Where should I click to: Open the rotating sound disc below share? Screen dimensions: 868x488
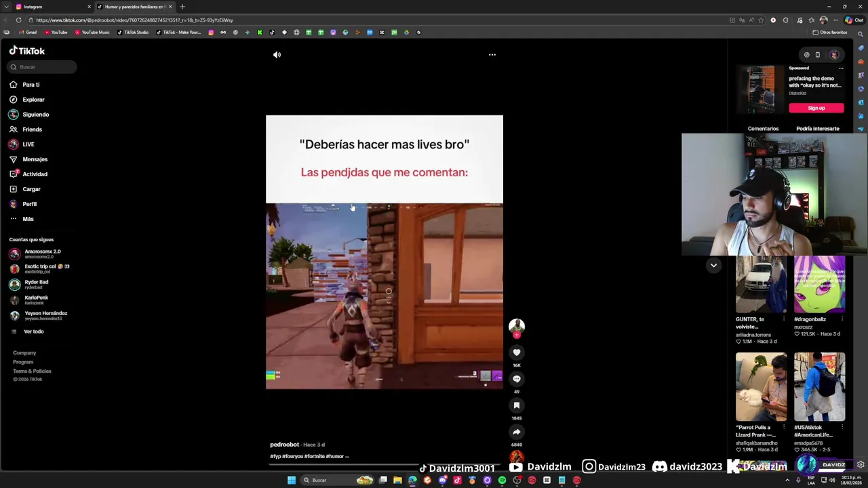coord(517,457)
